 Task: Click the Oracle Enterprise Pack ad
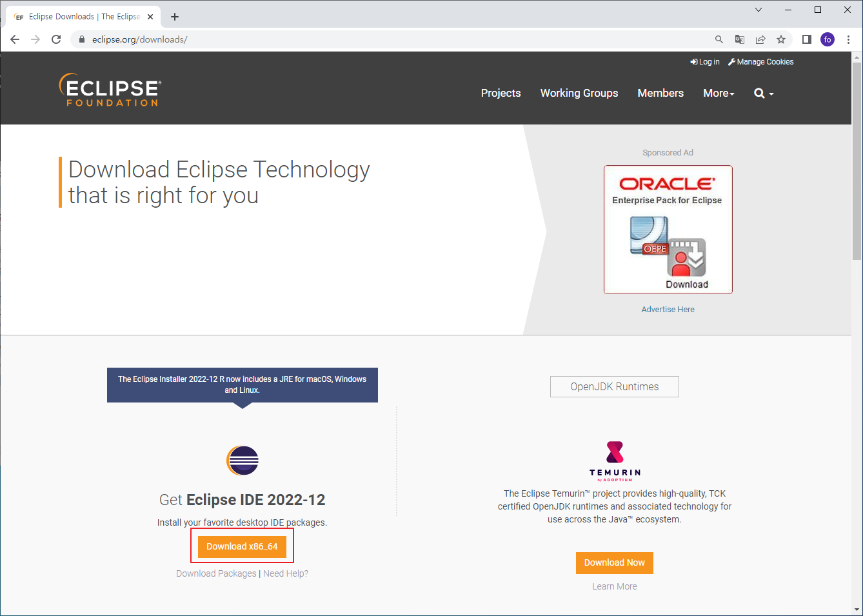(668, 230)
